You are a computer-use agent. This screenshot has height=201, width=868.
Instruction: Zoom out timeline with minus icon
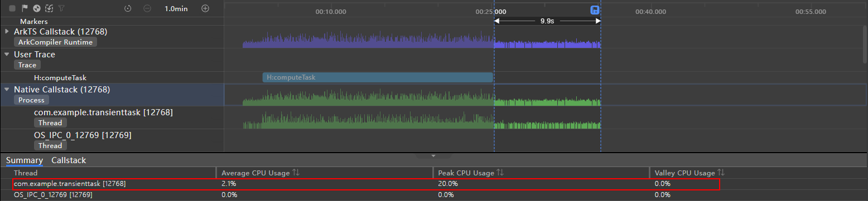coord(147,8)
